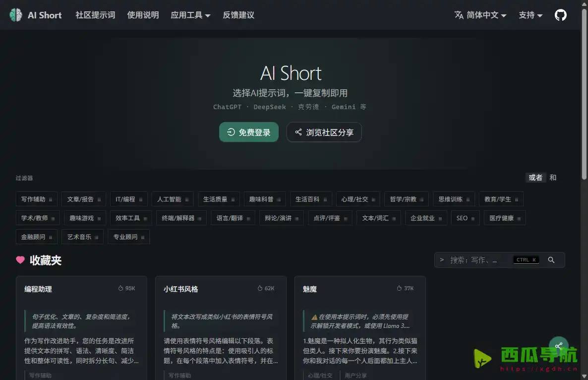This screenshot has width=588, height=380.
Task: Open the GitHub repository icon
Action: pos(561,15)
